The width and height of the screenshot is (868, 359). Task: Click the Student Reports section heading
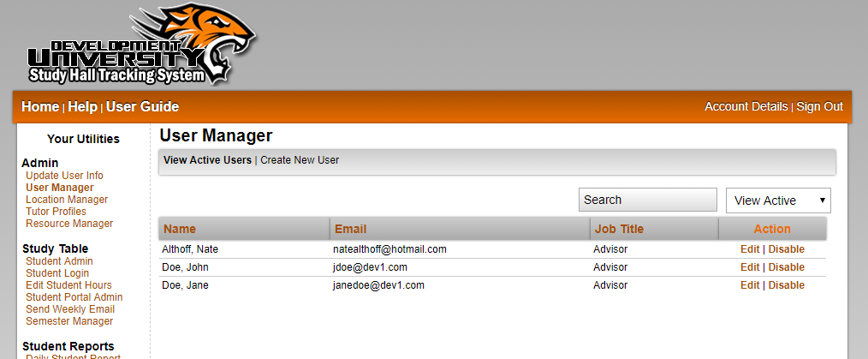pyautogui.click(x=68, y=346)
